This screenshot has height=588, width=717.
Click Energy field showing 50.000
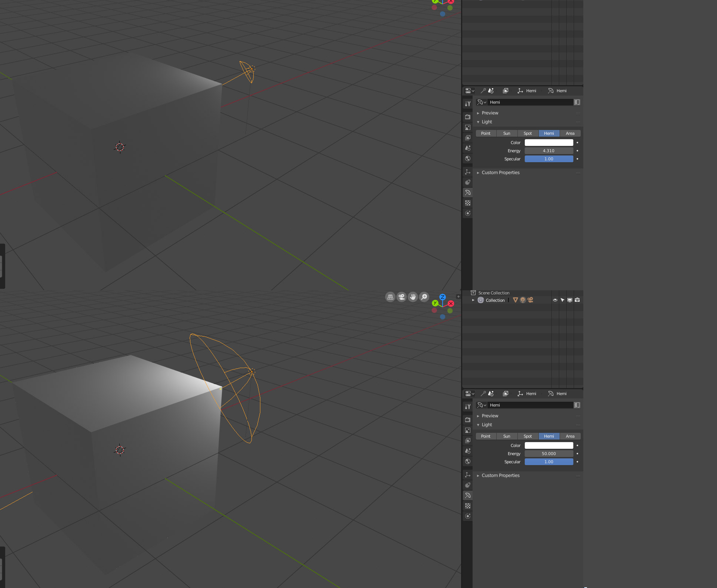(549, 454)
